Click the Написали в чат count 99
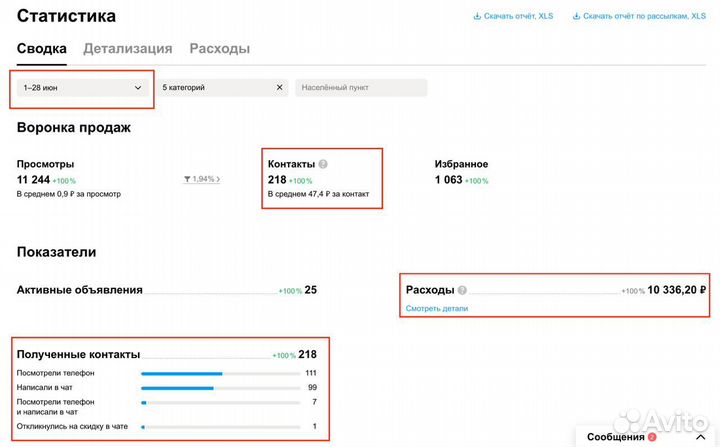The width and height of the screenshot is (720, 447). (312, 387)
